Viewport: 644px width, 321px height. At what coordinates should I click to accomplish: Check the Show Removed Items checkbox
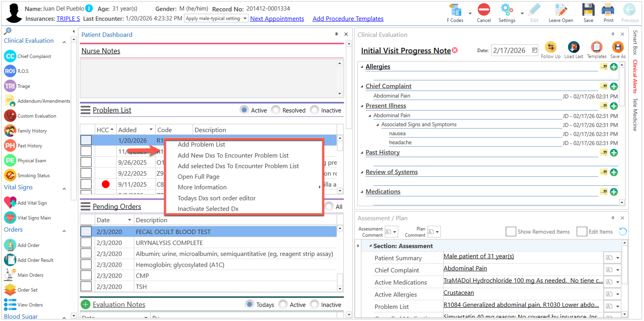coord(511,231)
